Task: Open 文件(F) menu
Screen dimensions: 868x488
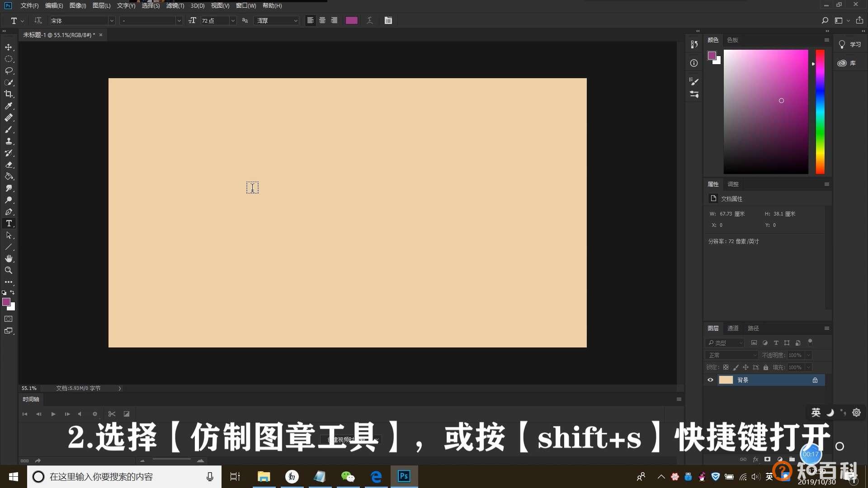Action: [29, 5]
